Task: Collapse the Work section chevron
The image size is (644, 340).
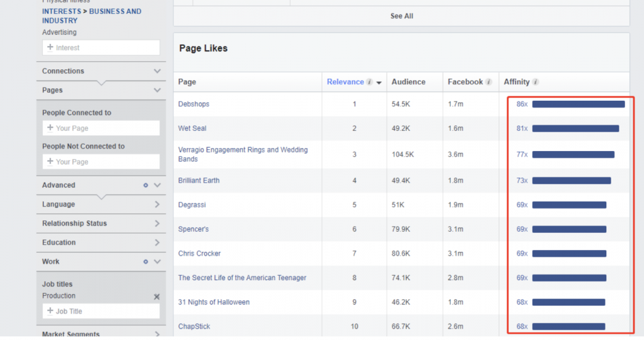Action: [157, 261]
